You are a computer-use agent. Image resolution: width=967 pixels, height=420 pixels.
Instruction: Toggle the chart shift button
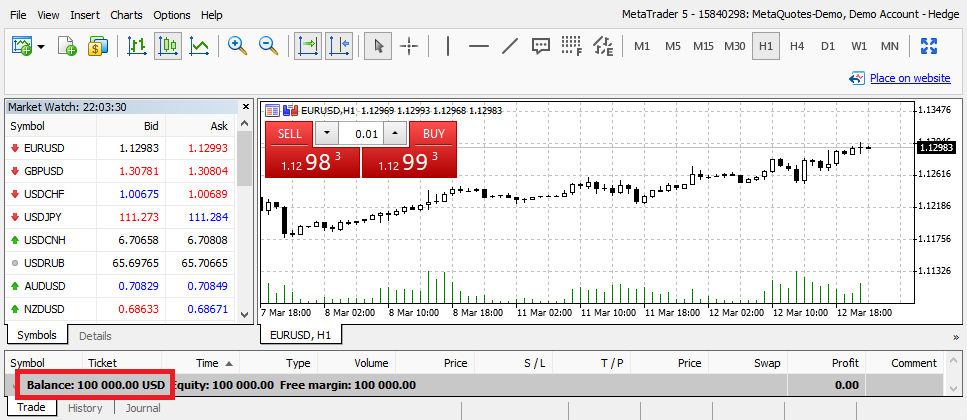coord(338,45)
